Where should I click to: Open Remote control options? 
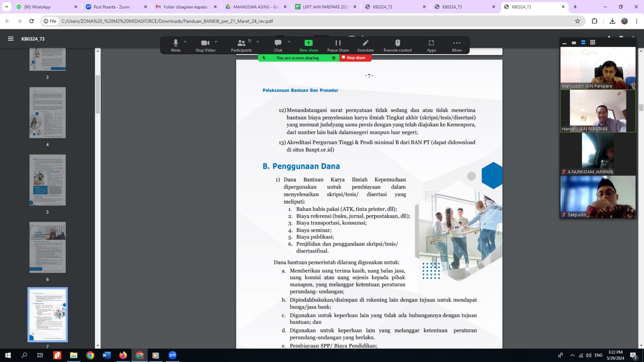tap(398, 45)
